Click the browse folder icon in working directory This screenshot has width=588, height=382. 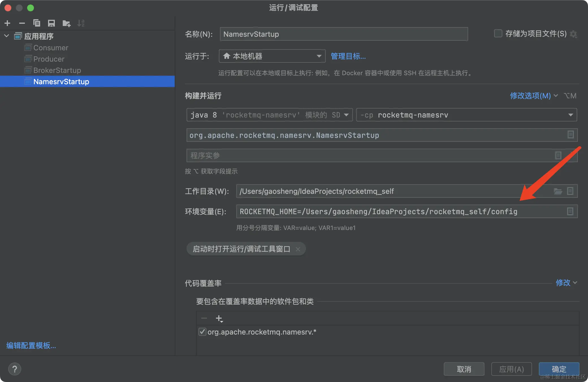pos(557,191)
